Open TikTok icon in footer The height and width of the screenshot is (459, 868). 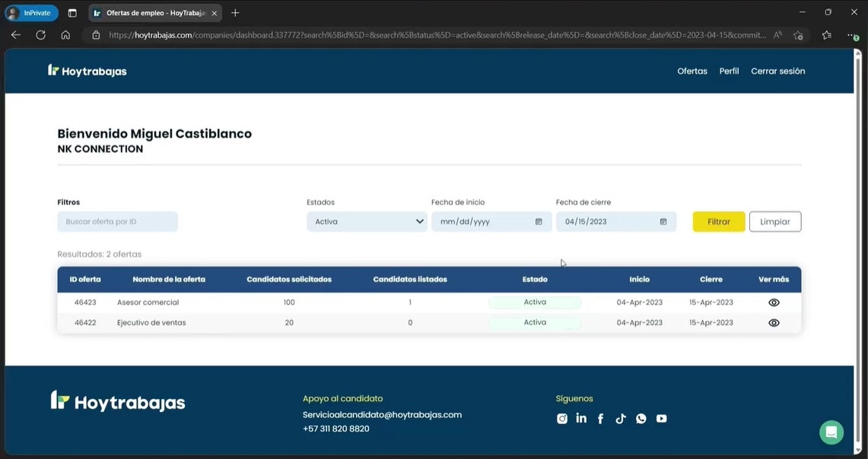pyautogui.click(x=621, y=419)
